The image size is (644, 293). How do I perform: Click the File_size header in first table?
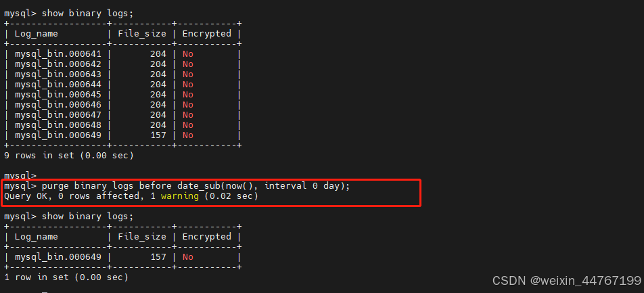point(141,34)
